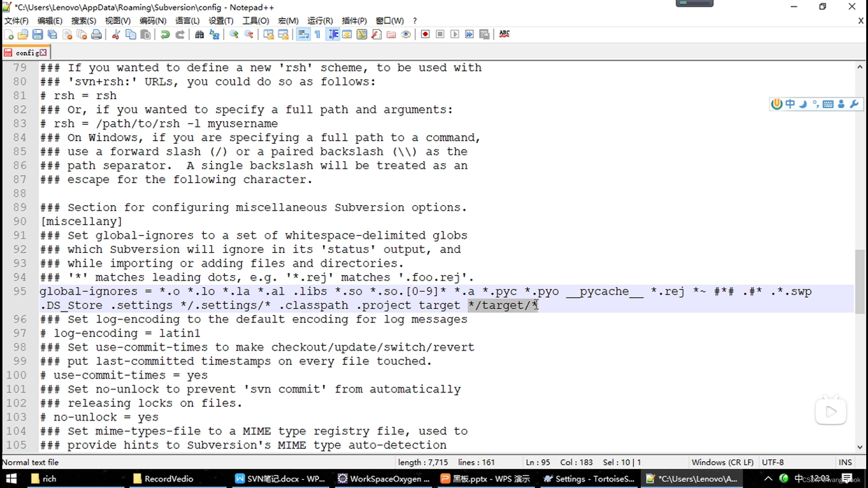Show hidden system tray icons chevron
Image resolution: width=868 pixels, height=488 pixels.
768,479
